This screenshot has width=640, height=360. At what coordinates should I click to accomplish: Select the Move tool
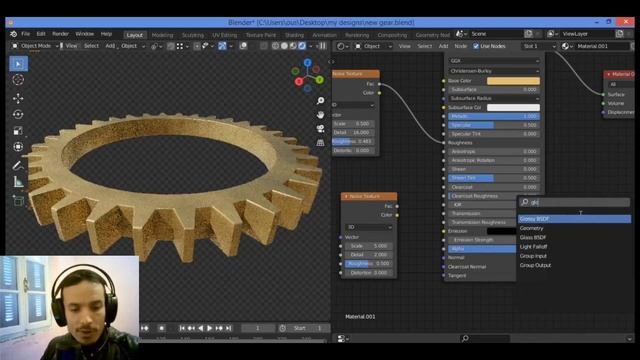click(x=18, y=98)
